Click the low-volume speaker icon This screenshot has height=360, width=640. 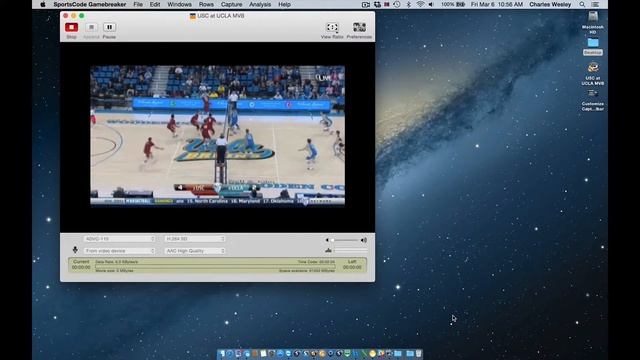click(x=327, y=240)
